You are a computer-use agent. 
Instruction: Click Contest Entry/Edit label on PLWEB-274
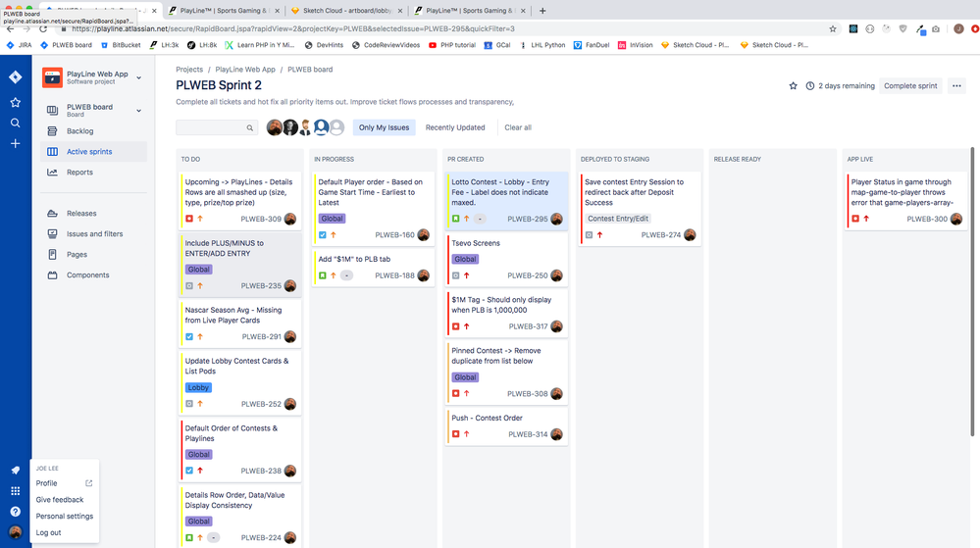coord(617,219)
